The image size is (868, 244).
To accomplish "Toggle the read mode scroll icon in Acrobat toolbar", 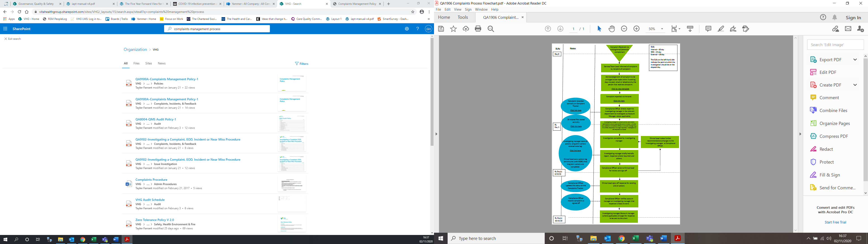I will 690,29.
